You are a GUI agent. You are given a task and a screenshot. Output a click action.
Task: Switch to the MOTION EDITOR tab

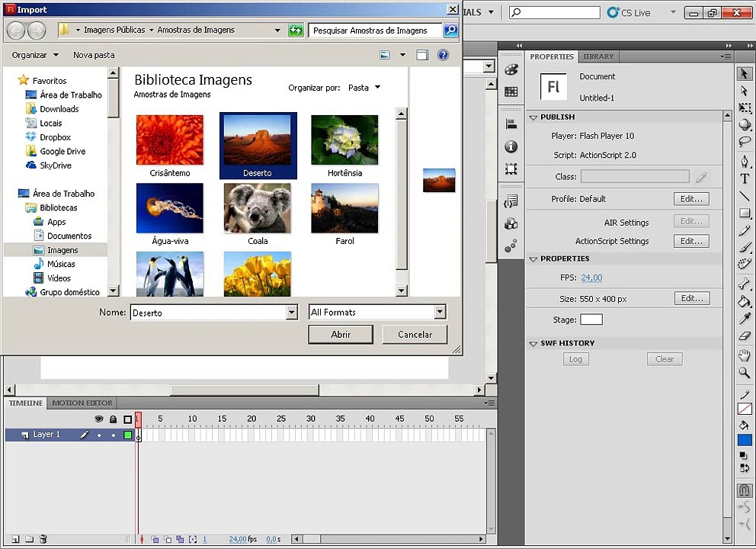tap(82, 403)
